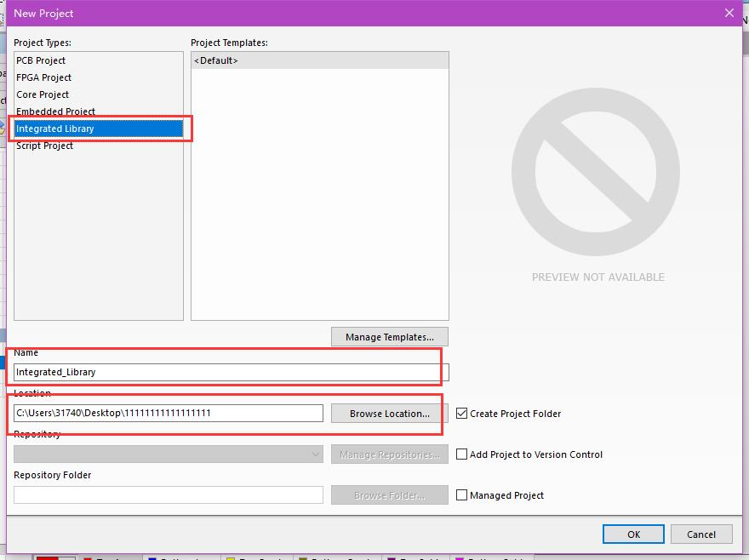This screenshot has height=560, width=749.
Task: Select Integrated Library project type
Action: (99, 129)
